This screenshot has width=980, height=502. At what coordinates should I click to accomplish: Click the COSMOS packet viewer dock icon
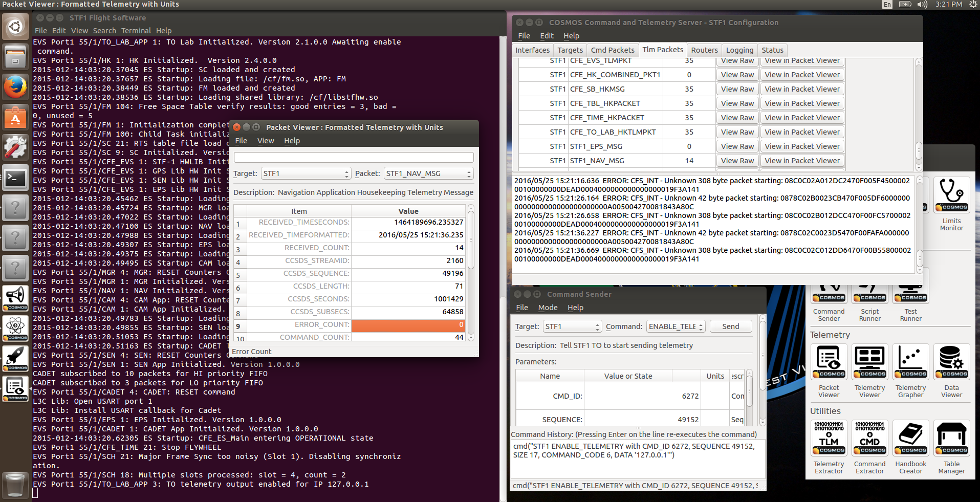coord(15,388)
